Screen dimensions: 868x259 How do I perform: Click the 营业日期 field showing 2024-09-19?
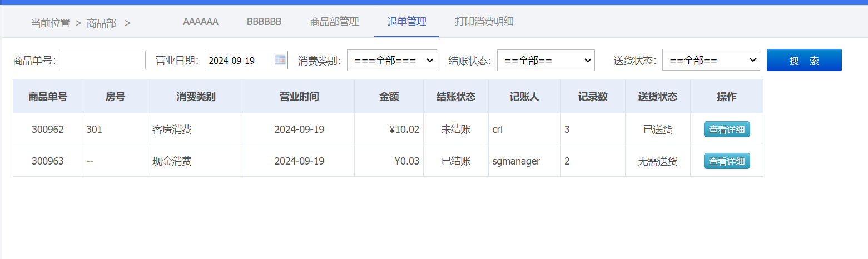[x=246, y=60]
